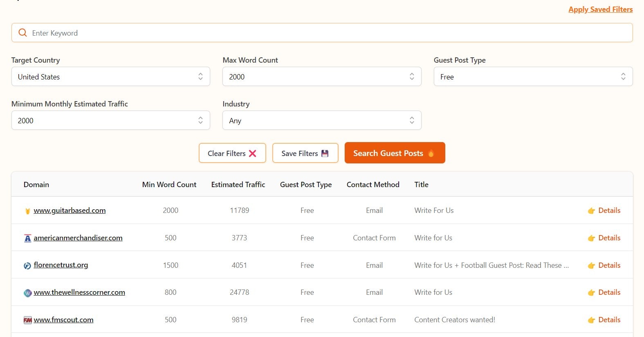
Task: Focus the Enter Keyword search field
Action: pyautogui.click(x=322, y=33)
